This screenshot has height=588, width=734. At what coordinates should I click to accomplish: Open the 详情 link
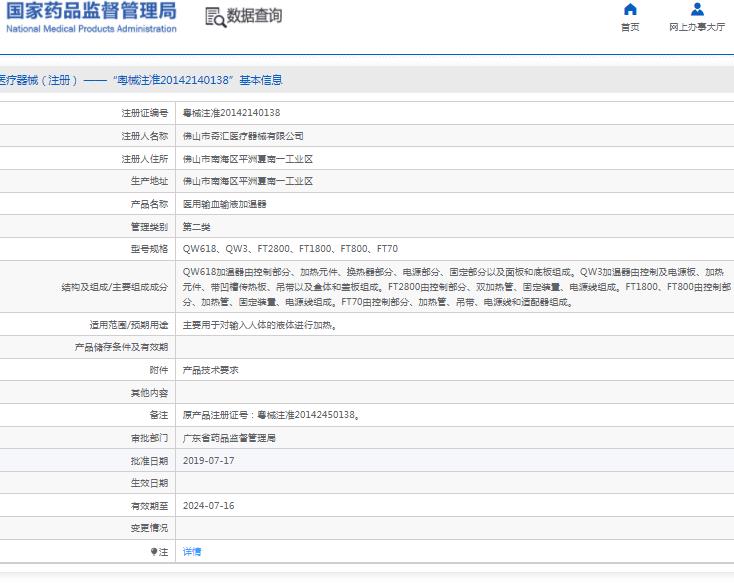click(x=192, y=552)
